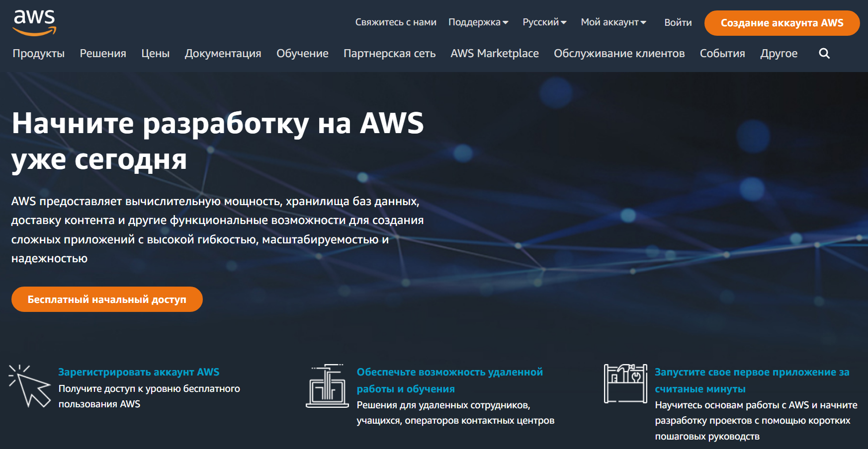Open the AWS Marketplace menu
This screenshot has height=449, width=868.
495,53
